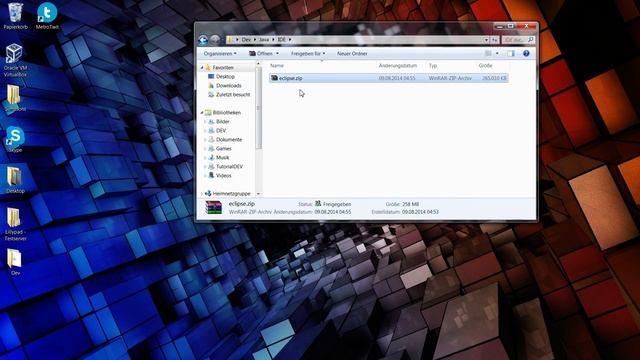Click the search magnifier icon in Explorer
Image resolution: width=640 pixels, height=360 pixels.
[x=530, y=40]
